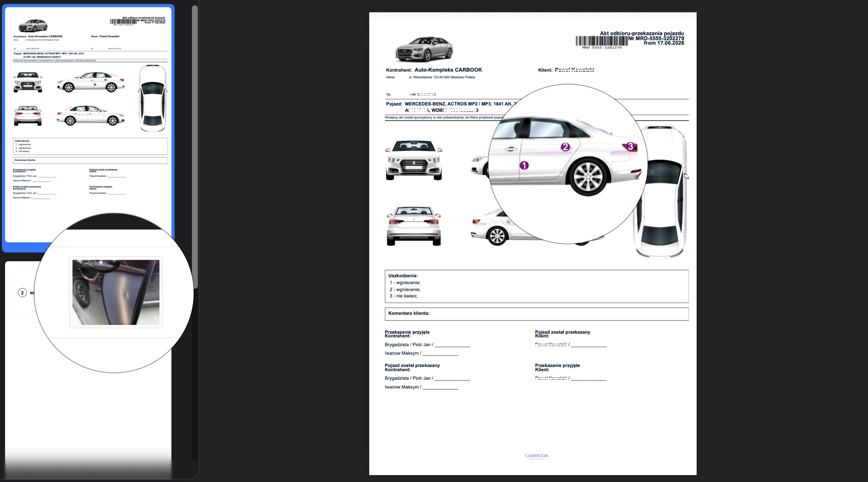This screenshot has height=482, width=868.
Task: Click purple damage marker 3 on taillight
Action: (630, 146)
